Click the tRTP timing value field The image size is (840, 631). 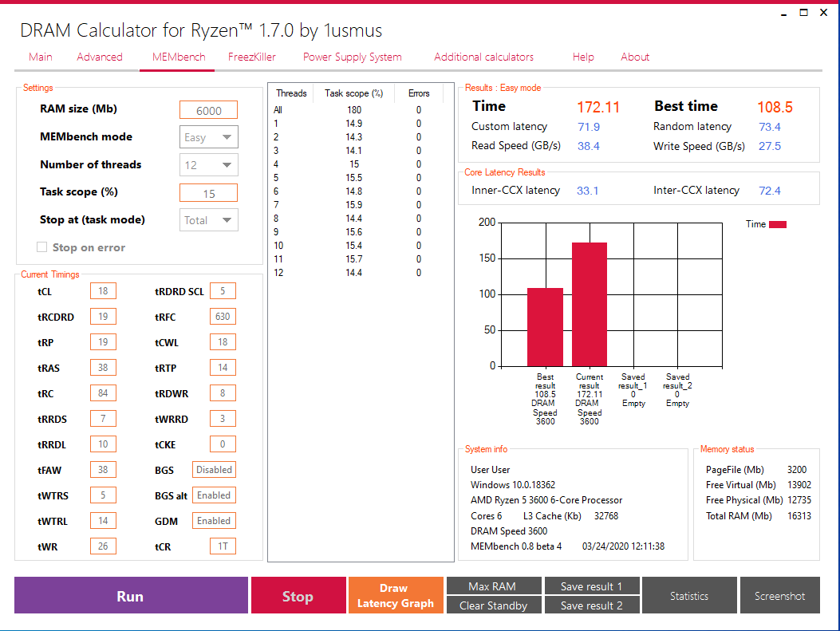pyautogui.click(x=223, y=368)
